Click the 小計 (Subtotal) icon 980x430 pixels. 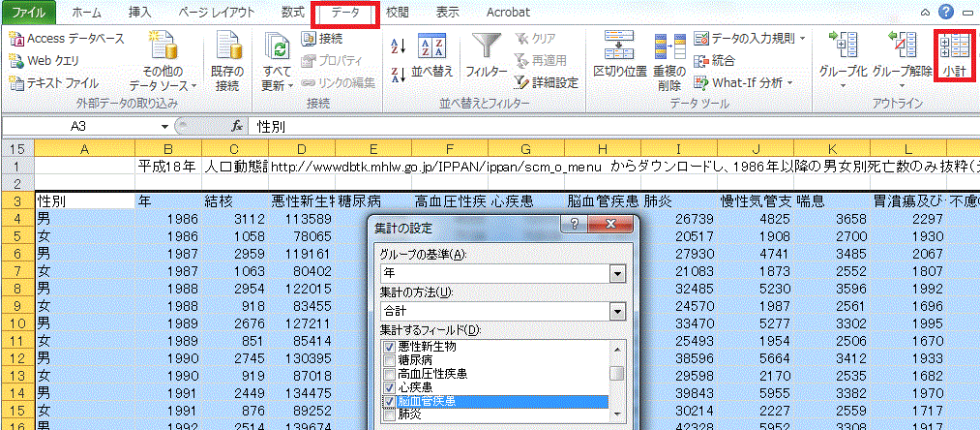click(955, 56)
